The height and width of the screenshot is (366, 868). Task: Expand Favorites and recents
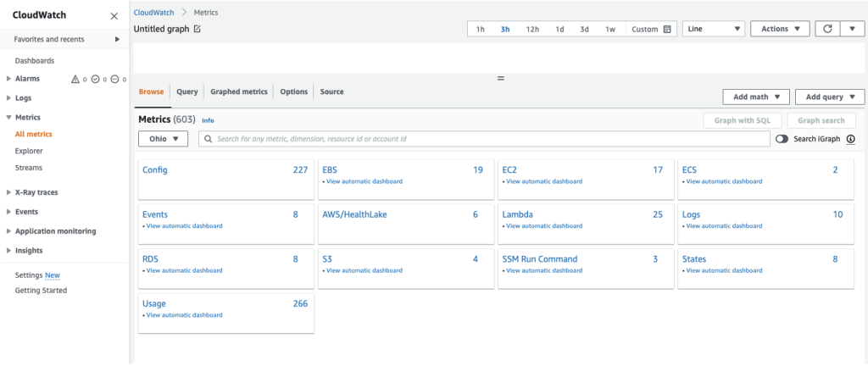click(x=117, y=39)
